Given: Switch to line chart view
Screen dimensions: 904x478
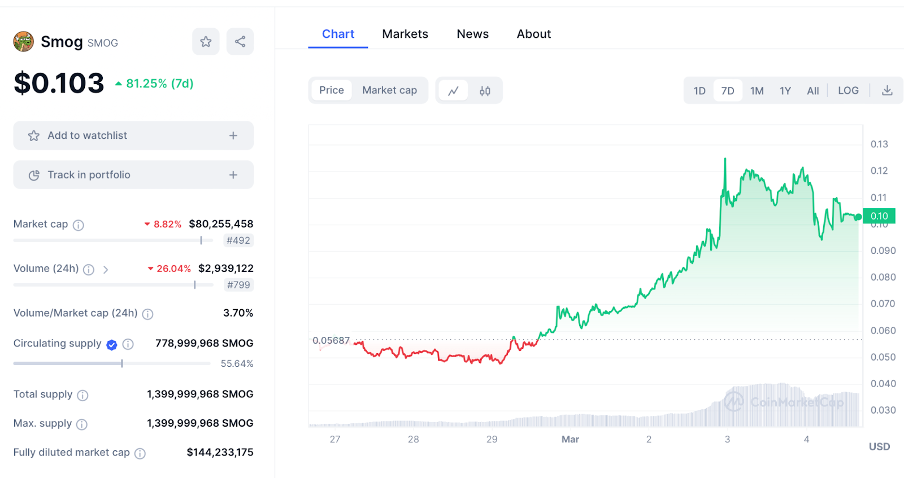Looking at the screenshot, I should coord(453,91).
